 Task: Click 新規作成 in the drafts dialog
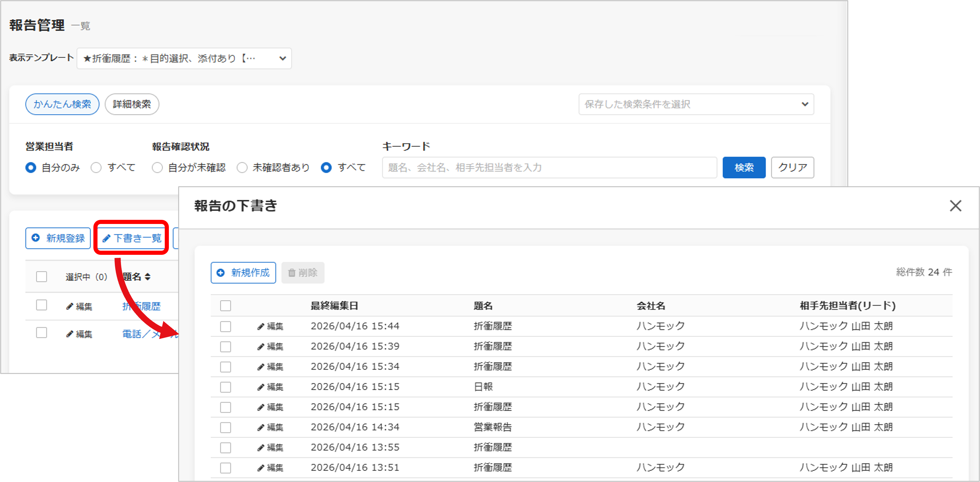click(243, 273)
